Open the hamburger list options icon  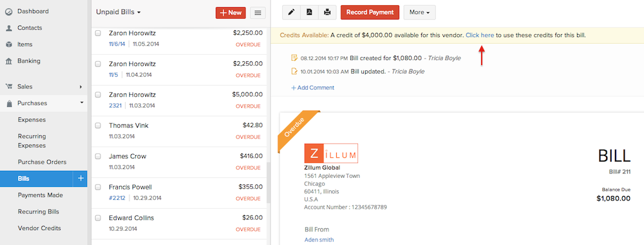coord(258,13)
